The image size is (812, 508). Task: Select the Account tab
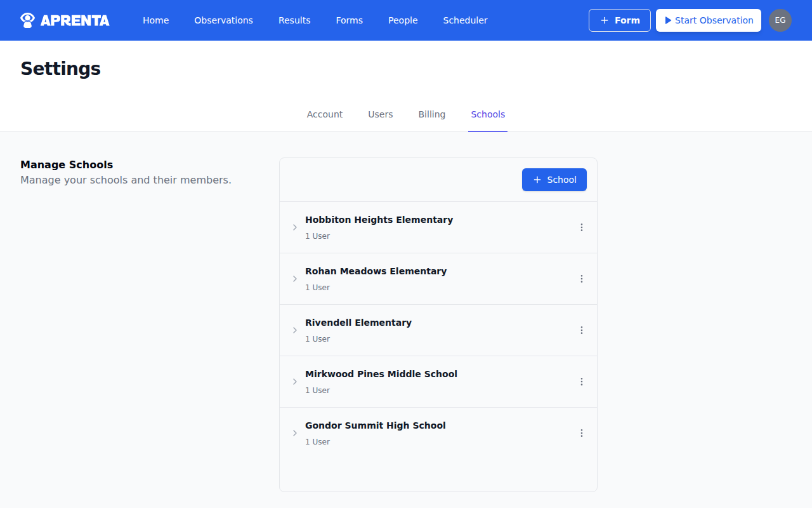324,114
